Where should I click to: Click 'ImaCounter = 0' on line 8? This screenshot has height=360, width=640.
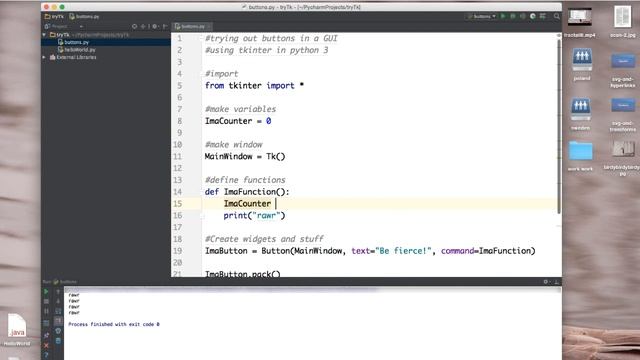click(x=238, y=121)
